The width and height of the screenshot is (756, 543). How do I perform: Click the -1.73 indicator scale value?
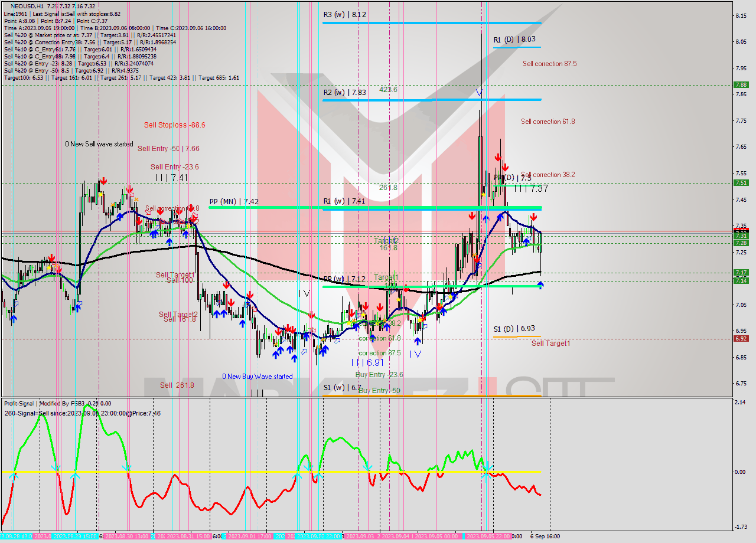coord(742,527)
